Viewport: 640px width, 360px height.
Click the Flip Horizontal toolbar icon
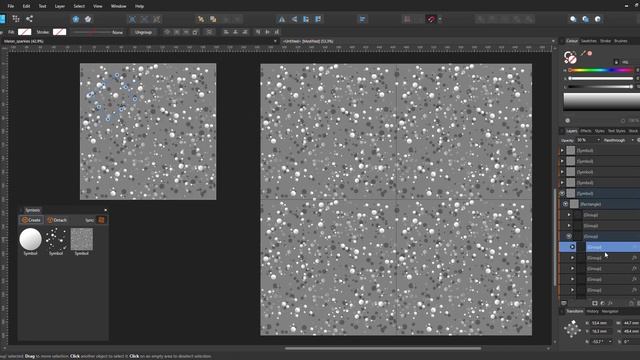(282, 19)
